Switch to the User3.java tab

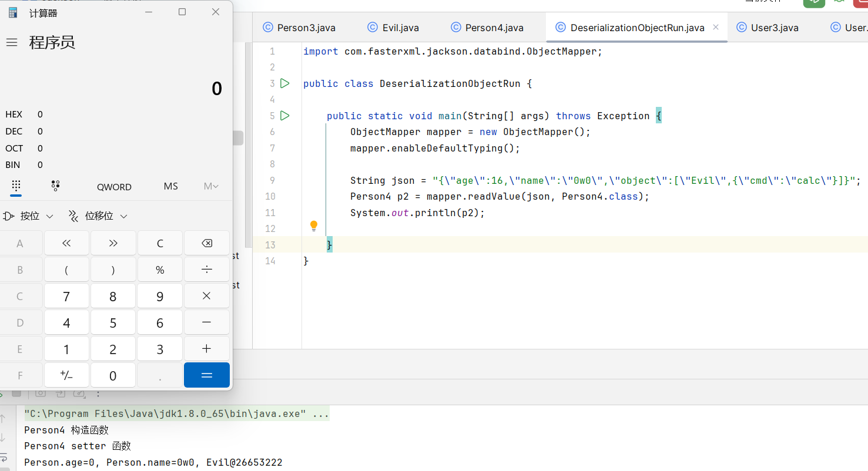click(768, 28)
